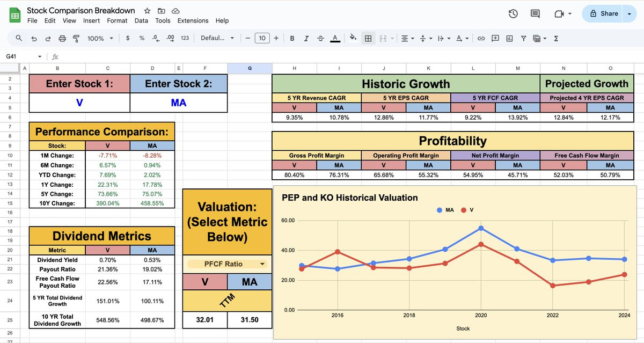The image size is (644, 343).
Task: Open the Default font family dropdown
Action: tap(217, 38)
